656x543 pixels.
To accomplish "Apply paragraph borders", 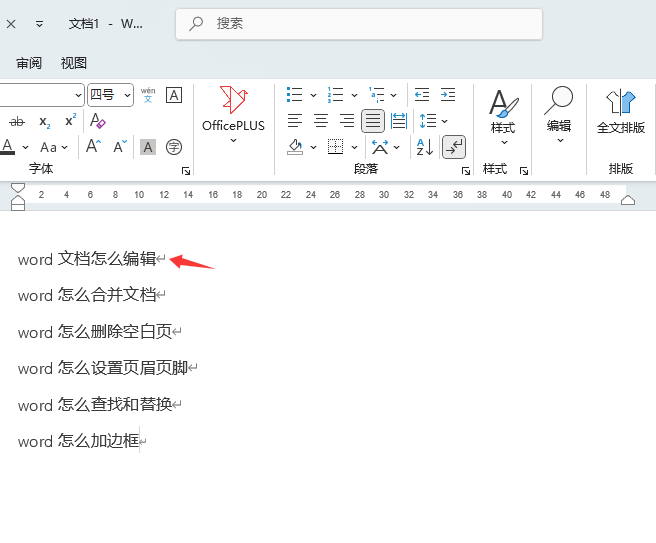I will pos(336,147).
